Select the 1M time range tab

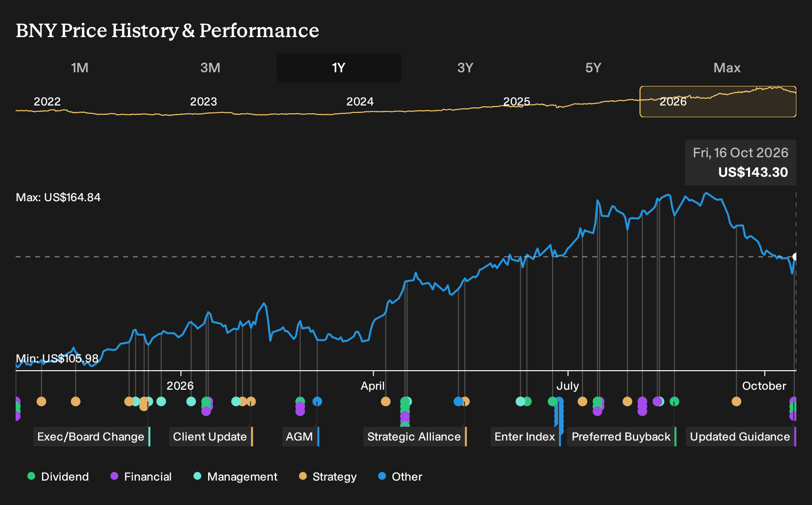(x=80, y=67)
